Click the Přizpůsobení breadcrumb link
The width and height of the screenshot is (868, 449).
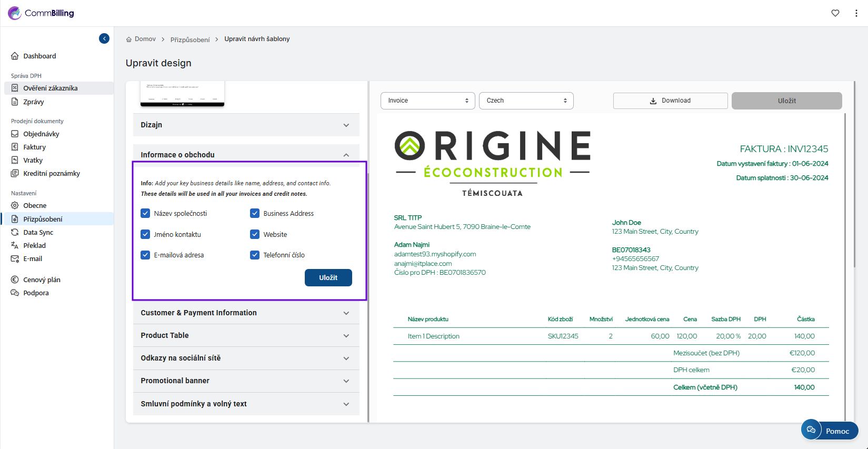190,39
